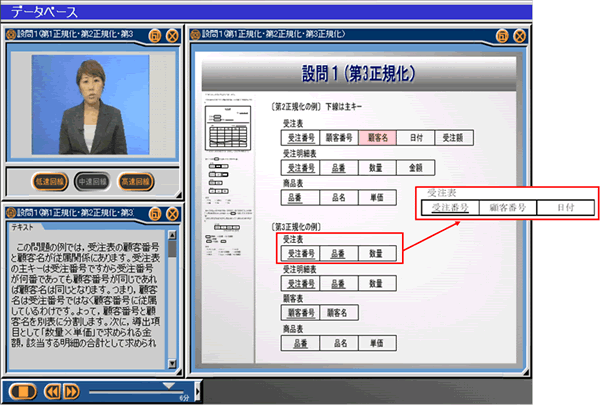
Task: Close the video panel with X icon
Action: 171,35
